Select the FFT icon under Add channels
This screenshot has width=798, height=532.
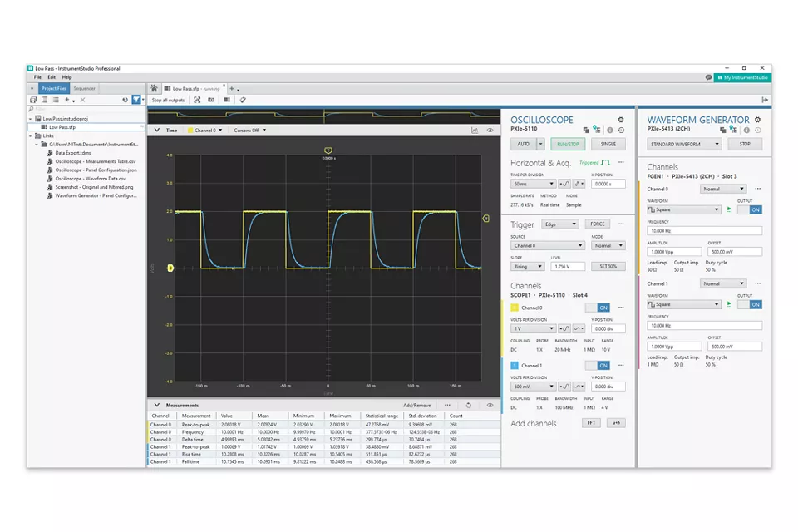[591, 422]
